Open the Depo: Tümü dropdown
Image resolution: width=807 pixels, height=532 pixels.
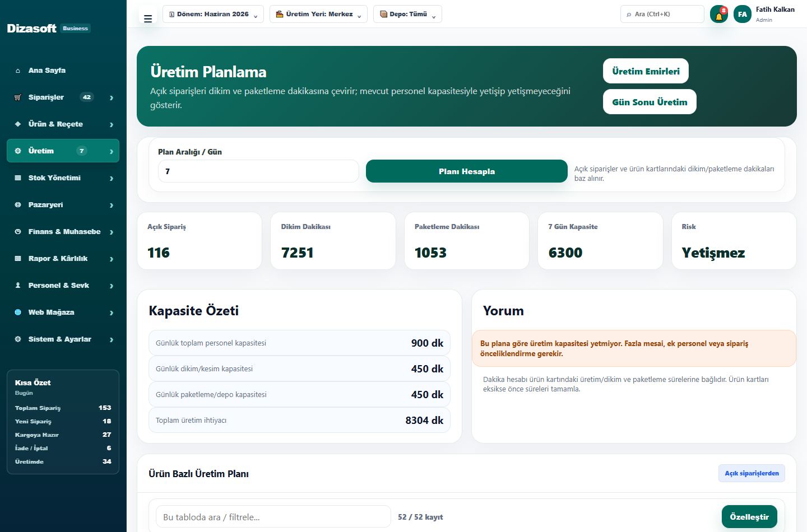(407, 14)
